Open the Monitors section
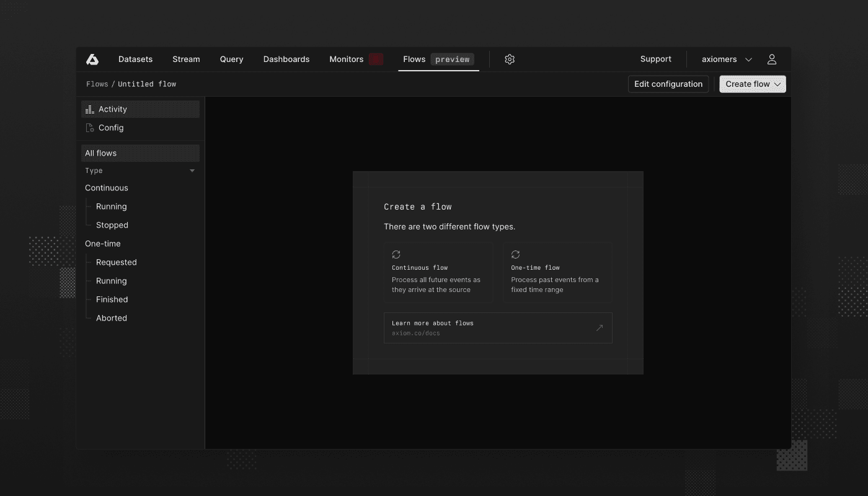 point(345,59)
